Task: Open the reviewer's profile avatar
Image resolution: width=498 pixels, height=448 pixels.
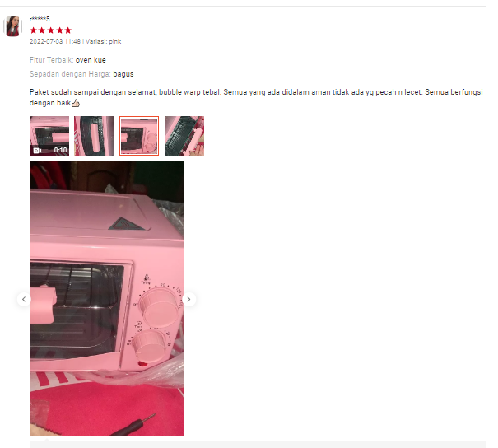Action: click(12, 26)
